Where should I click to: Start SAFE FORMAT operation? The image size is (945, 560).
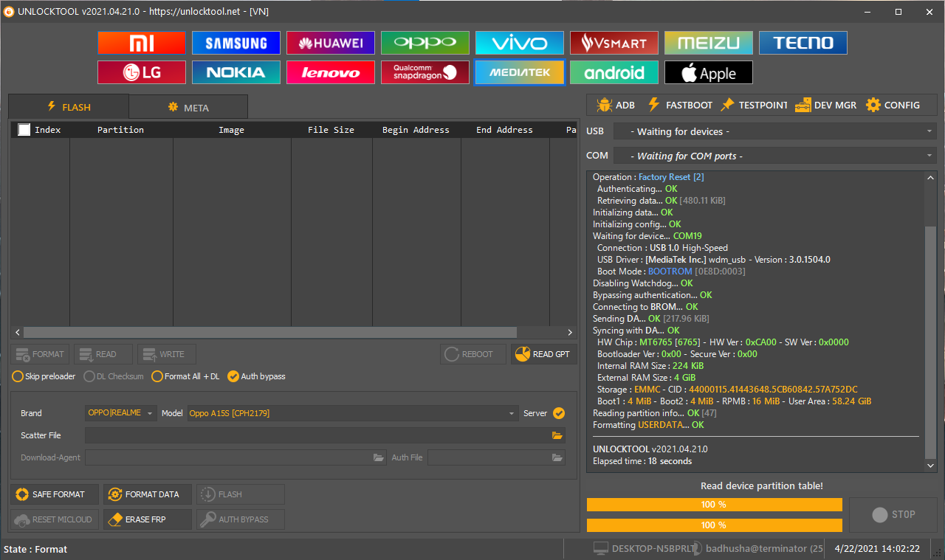click(x=55, y=494)
